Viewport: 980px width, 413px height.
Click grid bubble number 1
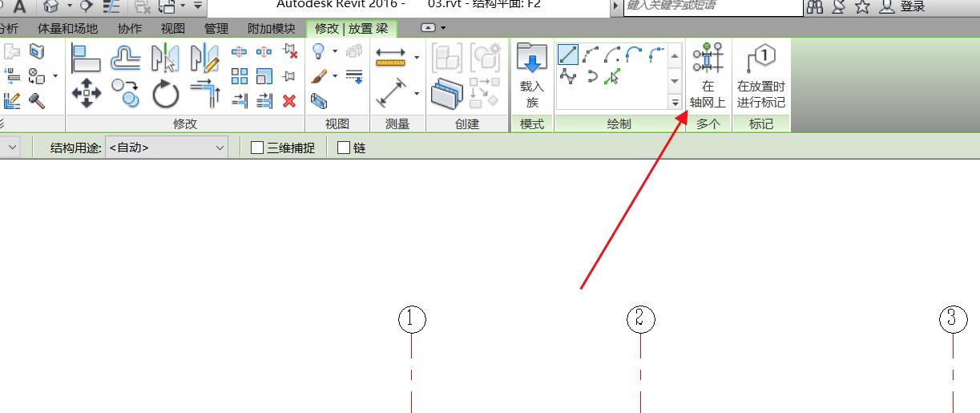pos(412,319)
